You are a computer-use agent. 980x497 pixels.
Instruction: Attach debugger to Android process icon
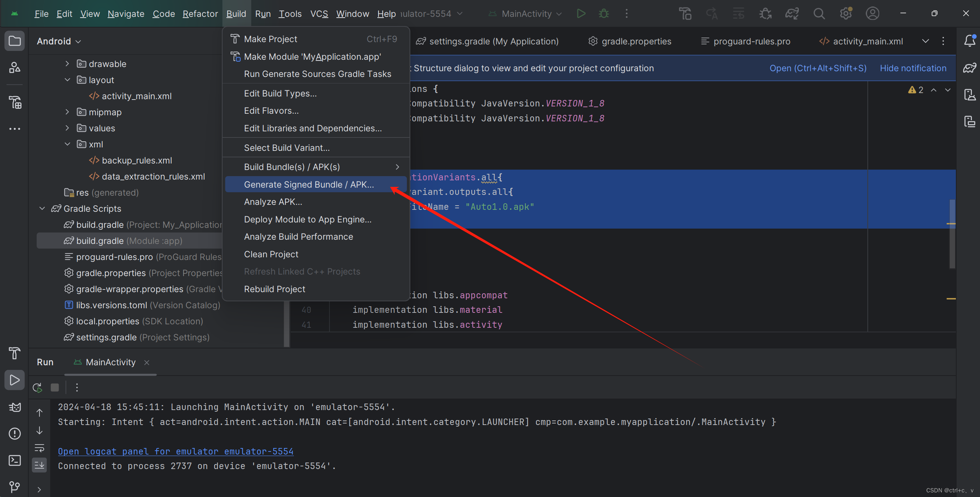pos(765,14)
